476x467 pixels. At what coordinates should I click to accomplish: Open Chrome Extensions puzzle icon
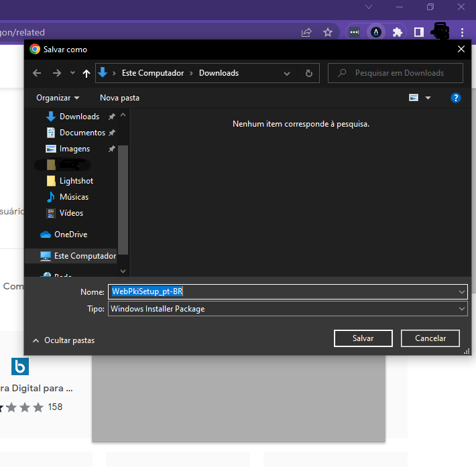click(398, 32)
